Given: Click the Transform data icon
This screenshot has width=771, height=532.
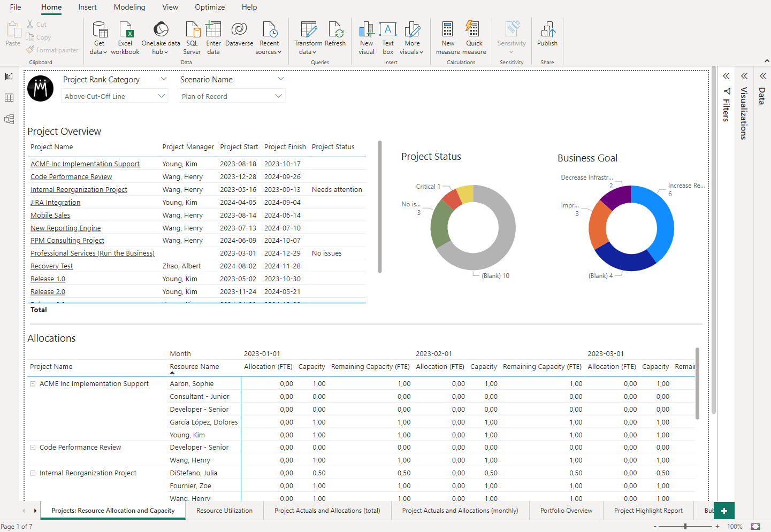Looking at the screenshot, I should click(x=308, y=30).
